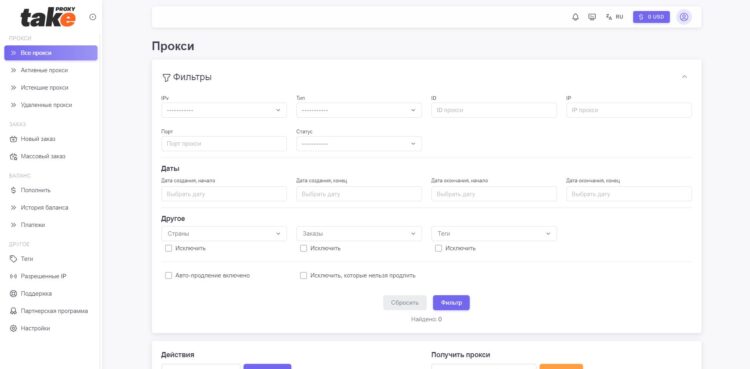Screen dimensions: 750x369
Task: Switch language via RU selector
Action: click(614, 17)
